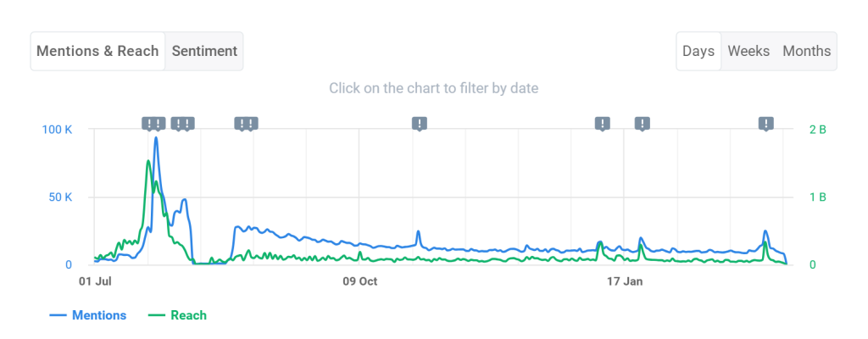The width and height of the screenshot is (868, 339).
Task: Click the blue Mentions line swatch in the legend
Action: (x=58, y=316)
